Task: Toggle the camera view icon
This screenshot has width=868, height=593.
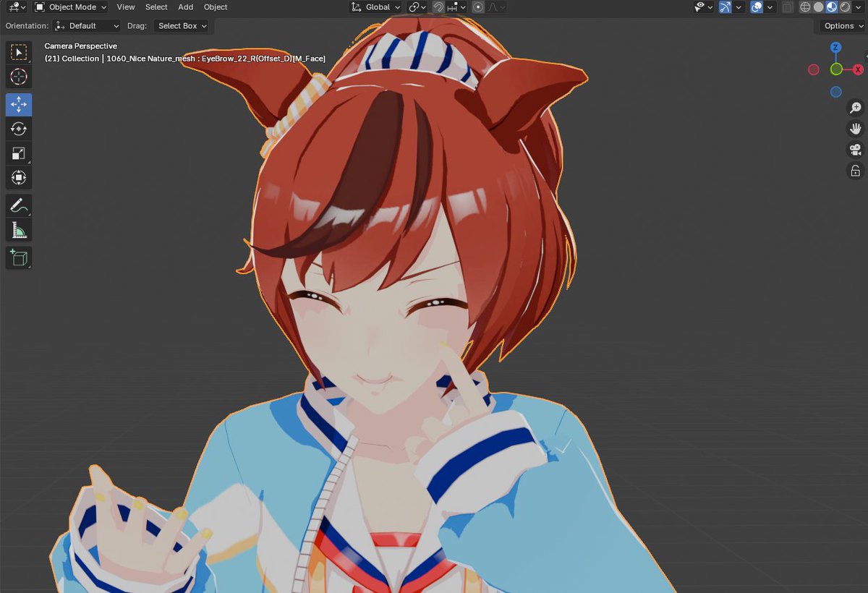Action: coord(856,150)
